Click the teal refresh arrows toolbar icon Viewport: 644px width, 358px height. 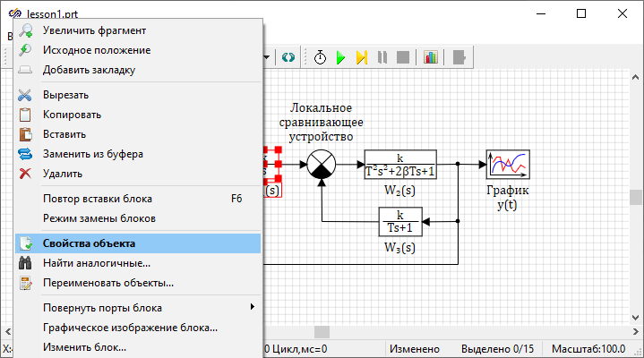pos(288,57)
